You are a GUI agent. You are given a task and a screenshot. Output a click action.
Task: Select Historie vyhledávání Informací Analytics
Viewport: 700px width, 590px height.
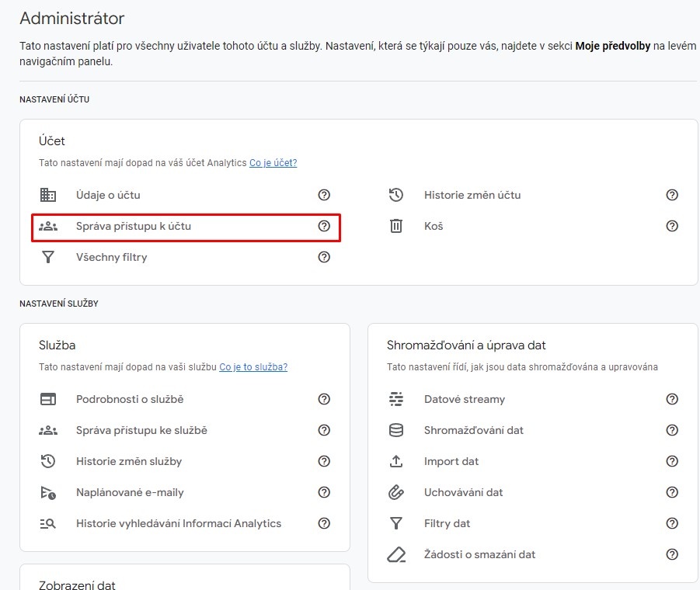click(x=179, y=523)
